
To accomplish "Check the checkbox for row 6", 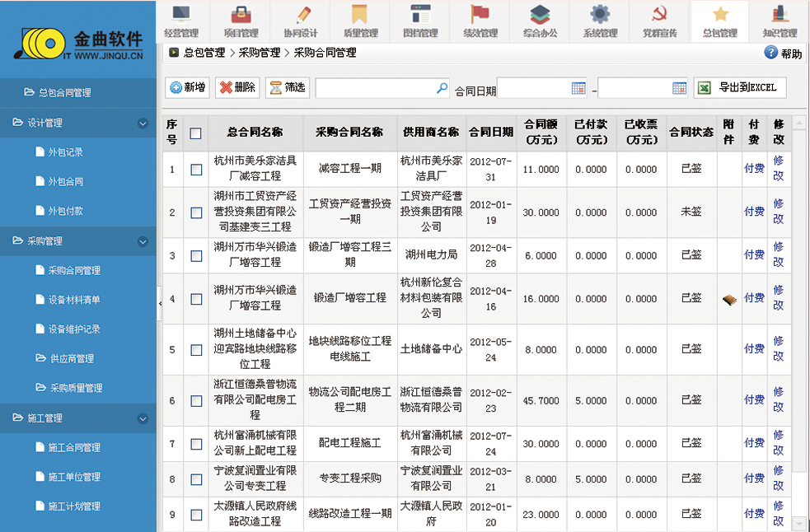I will pyautogui.click(x=196, y=401).
